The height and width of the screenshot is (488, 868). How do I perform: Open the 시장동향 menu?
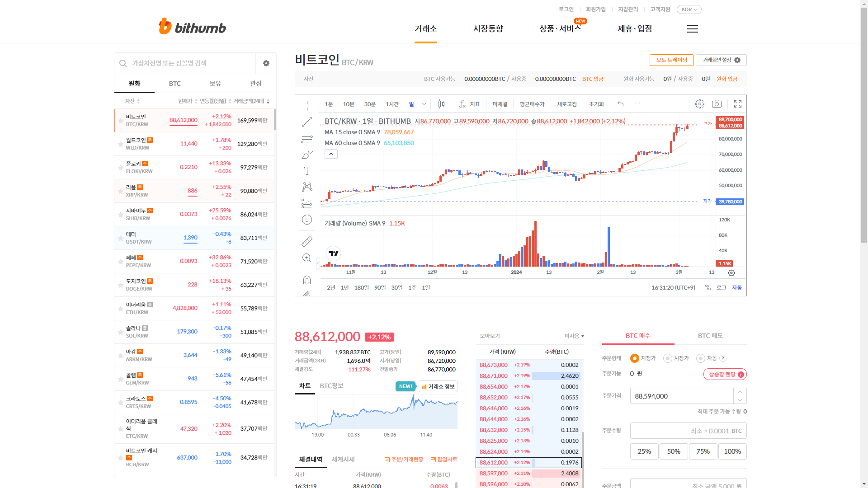click(x=488, y=28)
